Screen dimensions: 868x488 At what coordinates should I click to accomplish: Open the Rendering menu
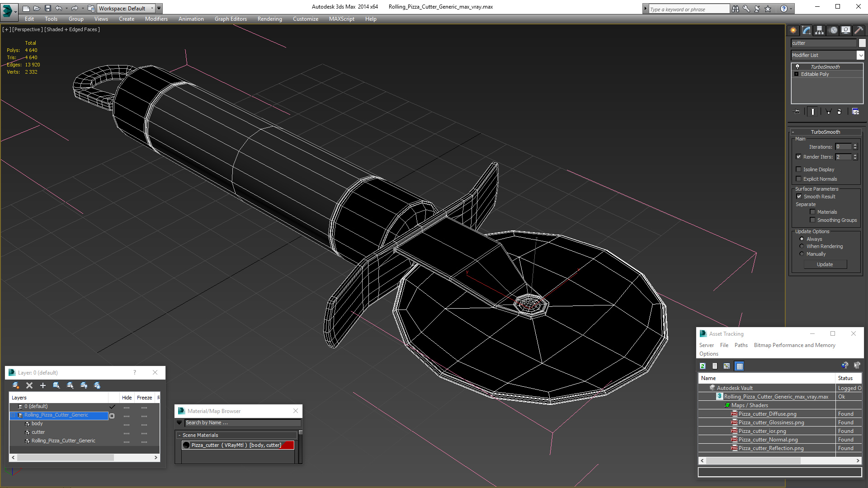click(269, 19)
